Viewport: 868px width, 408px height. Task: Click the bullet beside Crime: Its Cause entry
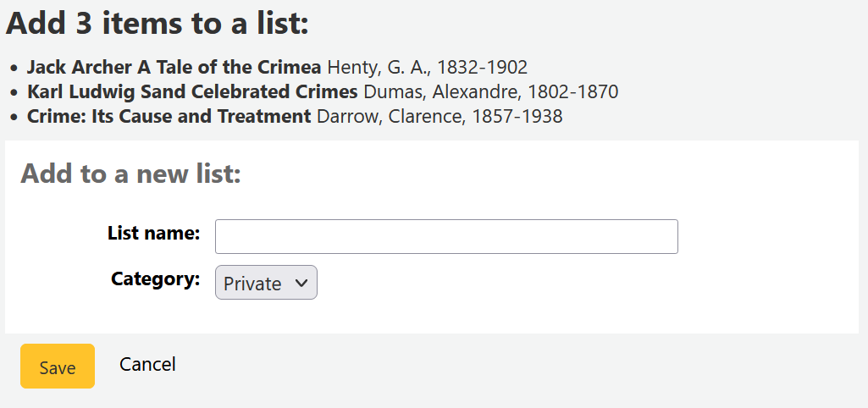pos(14,118)
